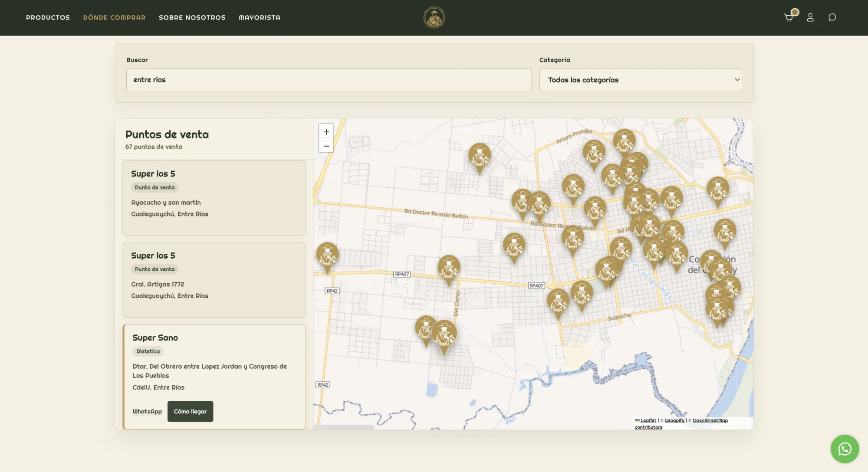868x472 pixels.
Task: Click the 'Puntos de venta' heading
Action: 167,134
